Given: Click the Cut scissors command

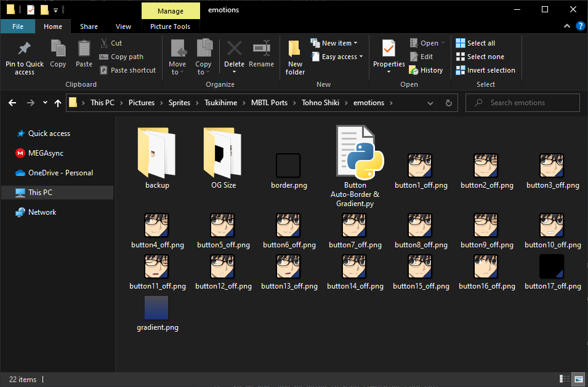Looking at the screenshot, I should point(111,43).
